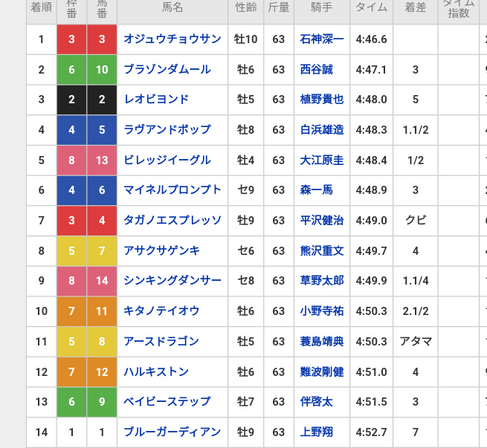Open jockey 草野太郎 profile
This screenshot has height=448, width=487.
322,281
